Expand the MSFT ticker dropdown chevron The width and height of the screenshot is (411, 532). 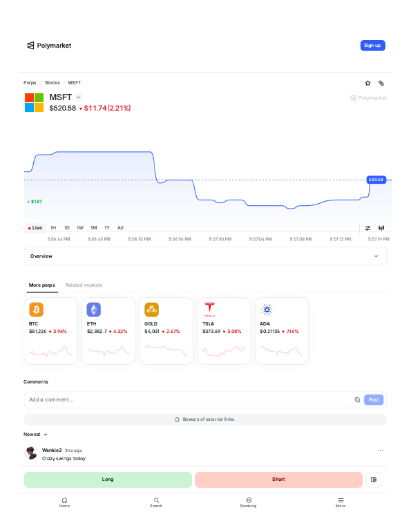78,97
